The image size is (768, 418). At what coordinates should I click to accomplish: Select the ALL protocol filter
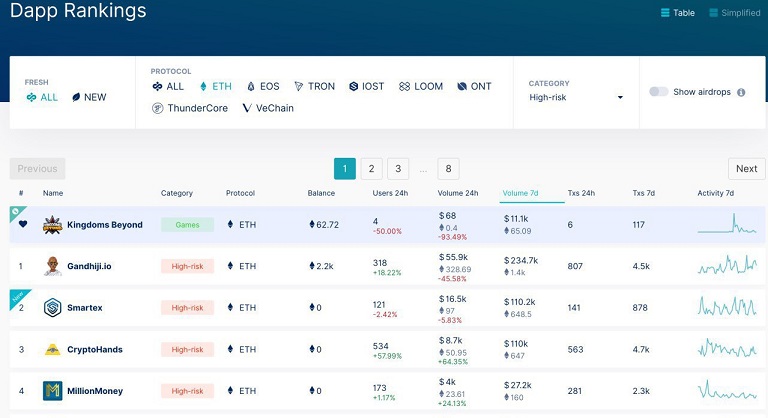pos(168,86)
